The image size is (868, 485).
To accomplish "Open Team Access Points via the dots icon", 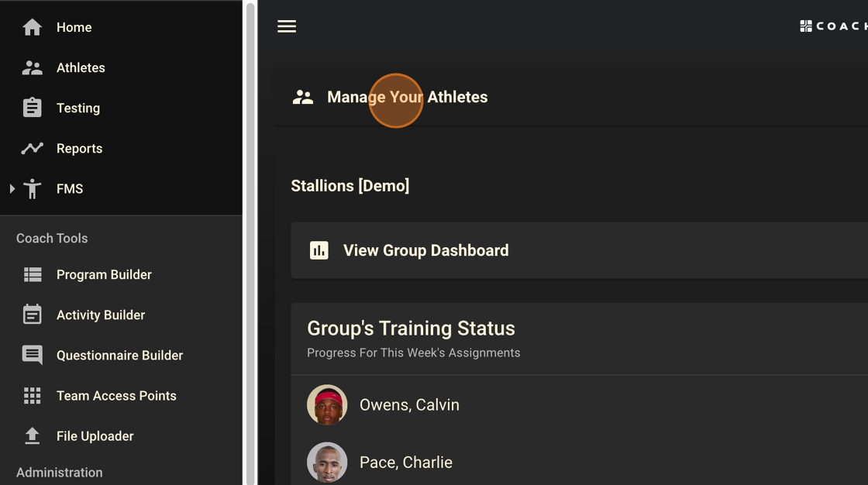I will click(32, 395).
